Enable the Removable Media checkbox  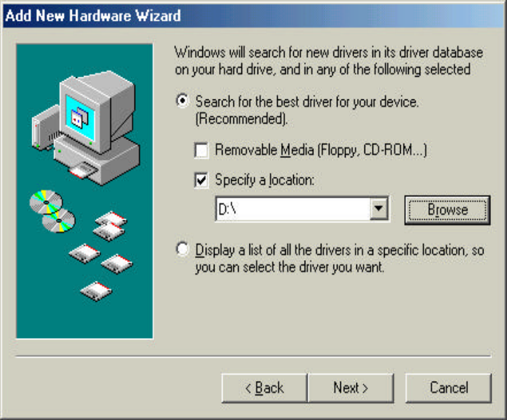[202, 151]
